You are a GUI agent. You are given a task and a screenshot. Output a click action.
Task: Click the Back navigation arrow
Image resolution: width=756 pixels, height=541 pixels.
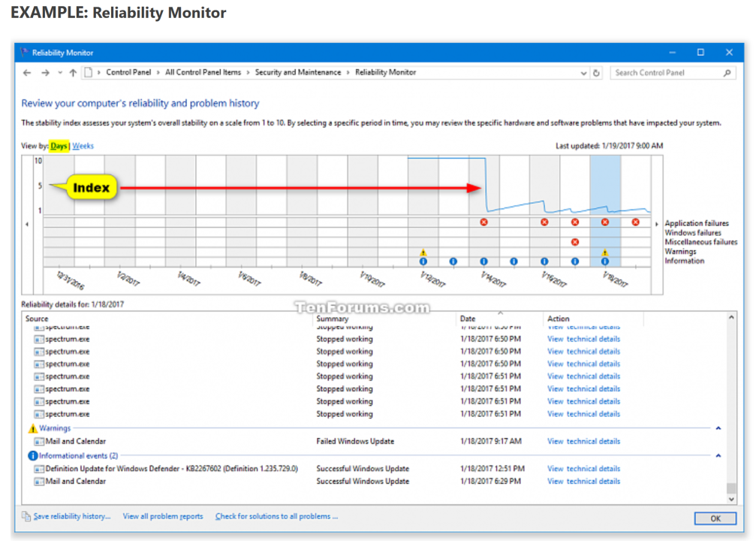(x=28, y=73)
